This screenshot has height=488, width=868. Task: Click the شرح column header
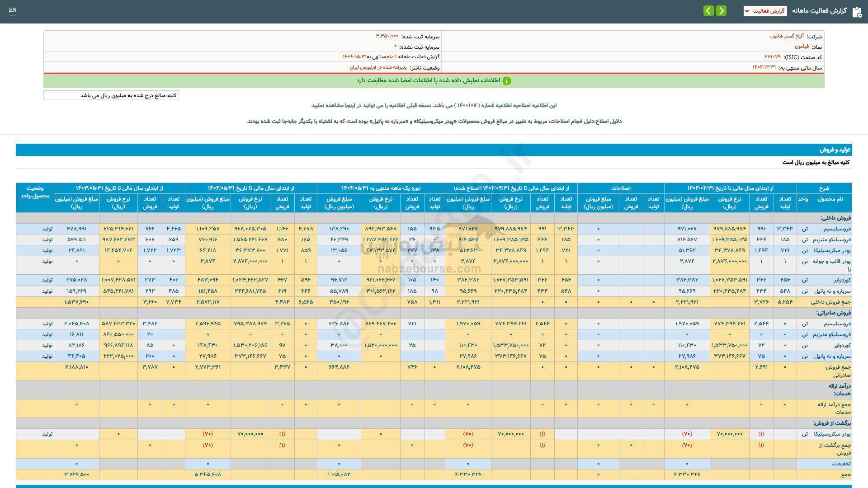pos(824,188)
